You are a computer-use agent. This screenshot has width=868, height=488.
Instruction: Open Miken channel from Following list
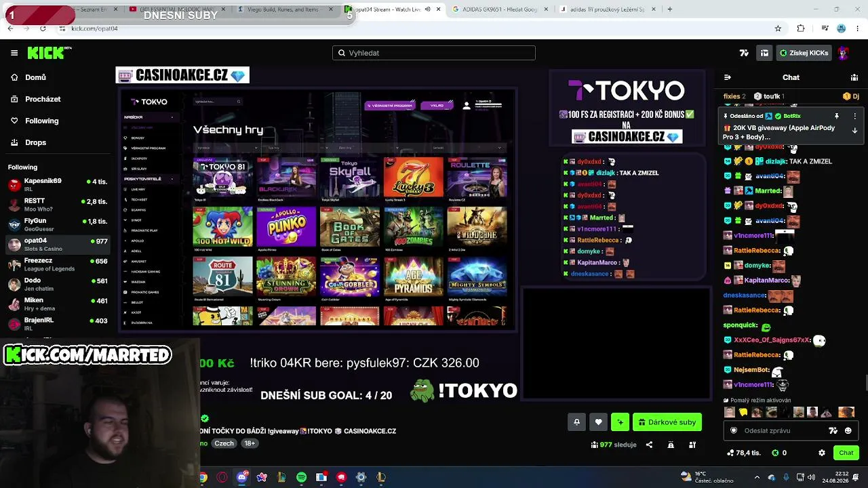click(x=58, y=304)
